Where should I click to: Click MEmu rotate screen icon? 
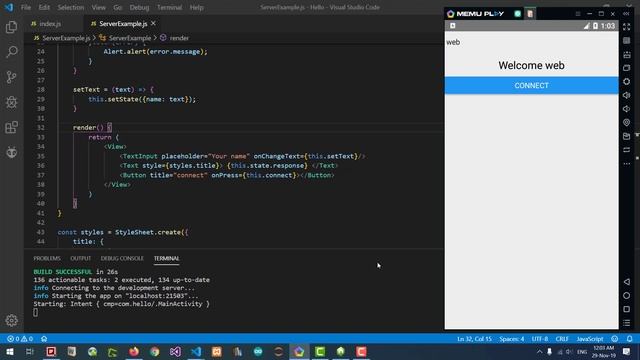(627, 150)
